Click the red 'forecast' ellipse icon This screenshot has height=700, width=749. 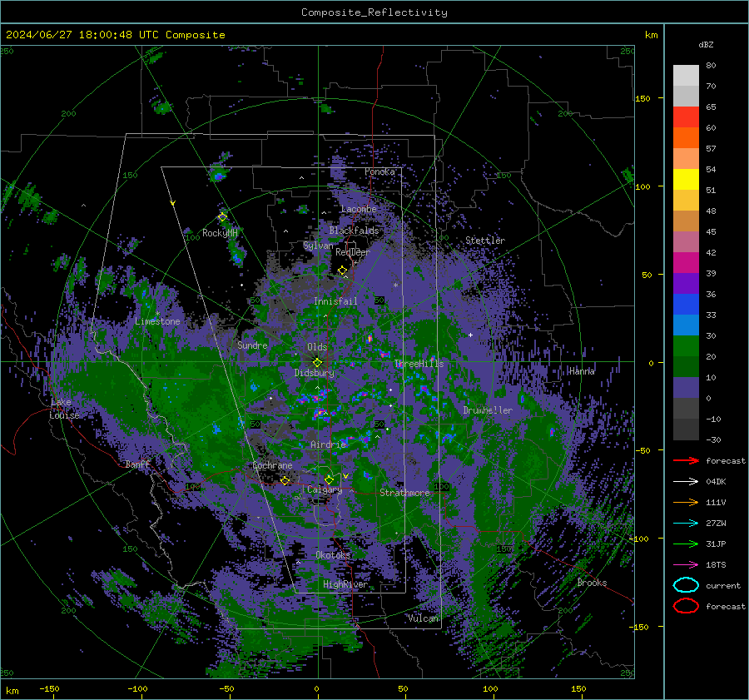point(686,606)
